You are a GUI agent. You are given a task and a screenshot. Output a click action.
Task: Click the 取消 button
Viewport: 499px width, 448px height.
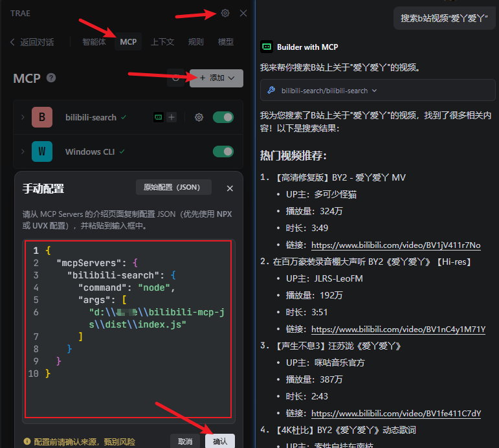pos(185,442)
